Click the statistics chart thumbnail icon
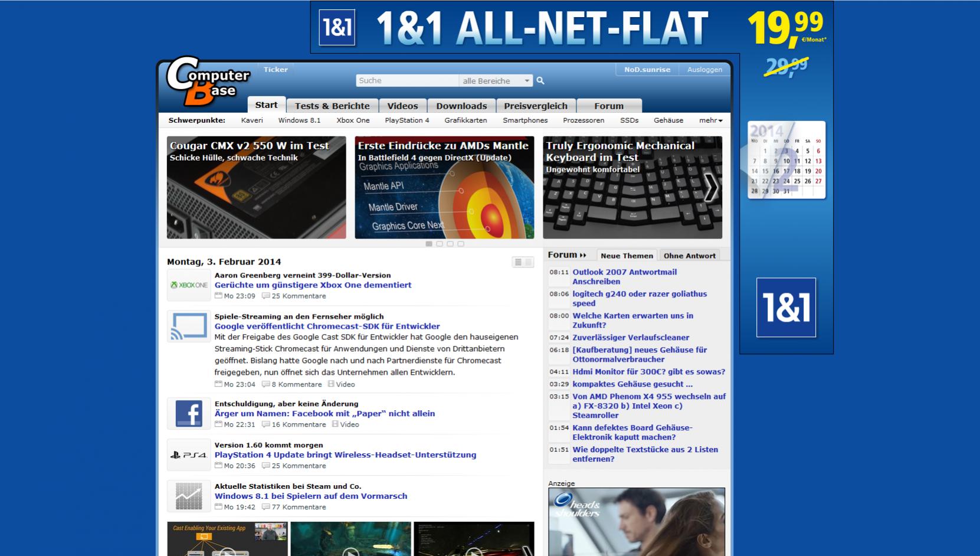Viewport: 980px width, 556px height. pyautogui.click(x=189, y=496)
